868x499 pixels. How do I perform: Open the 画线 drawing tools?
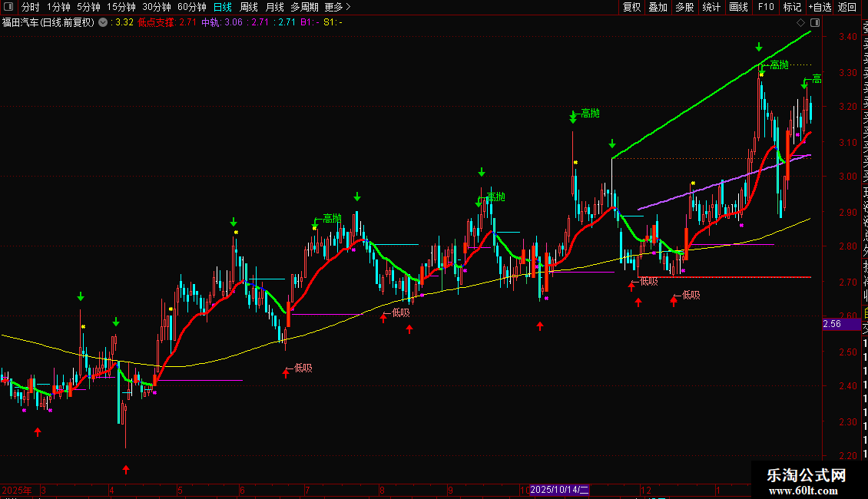[738, 7]
